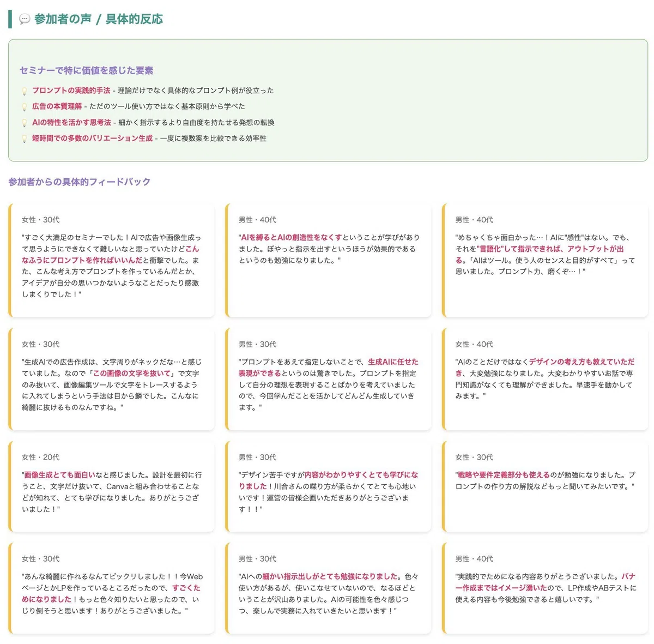The height and width of the screenshot is (644, 654).
Task: Click the highlighted text 広告の本質理解
Action: (x=57, y=106)
